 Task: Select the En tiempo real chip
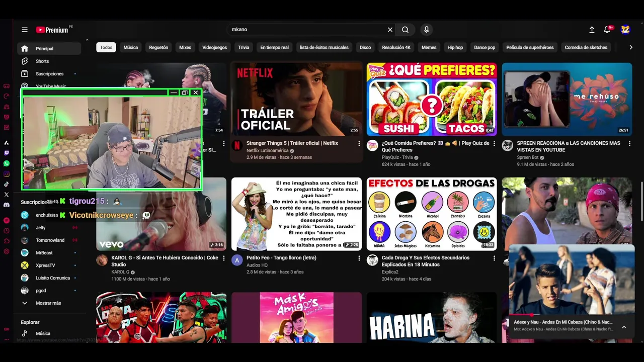point(275,47)
